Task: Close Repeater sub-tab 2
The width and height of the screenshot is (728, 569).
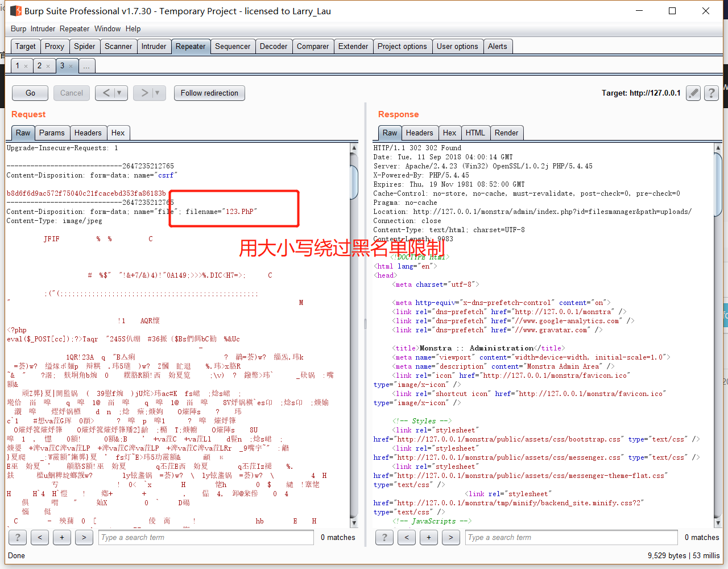Action: coord(48,66)
